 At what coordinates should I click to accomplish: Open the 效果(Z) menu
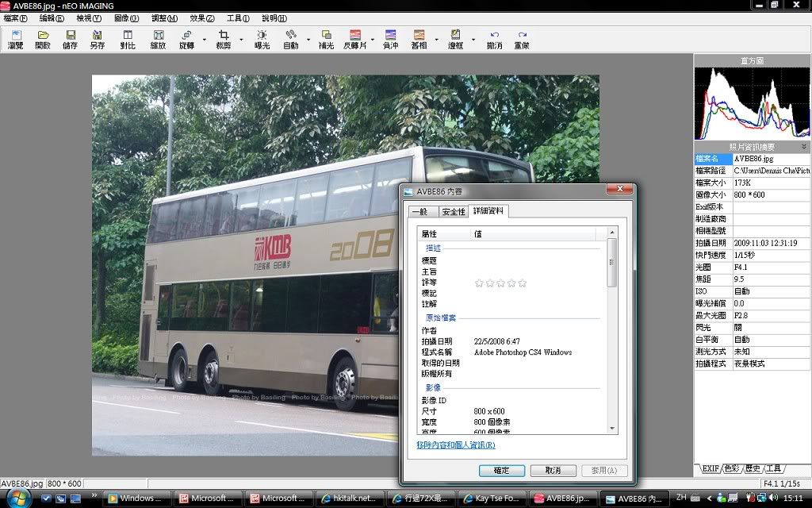click(202, 18)
